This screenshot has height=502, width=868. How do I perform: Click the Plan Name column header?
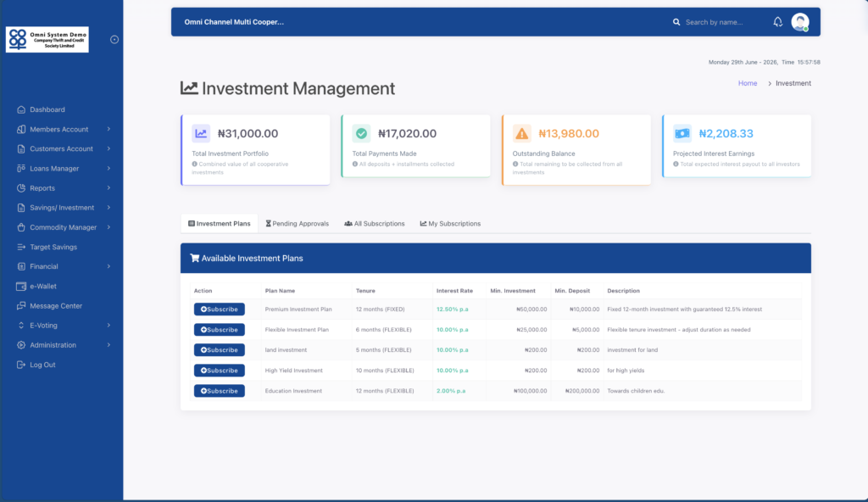280,291
